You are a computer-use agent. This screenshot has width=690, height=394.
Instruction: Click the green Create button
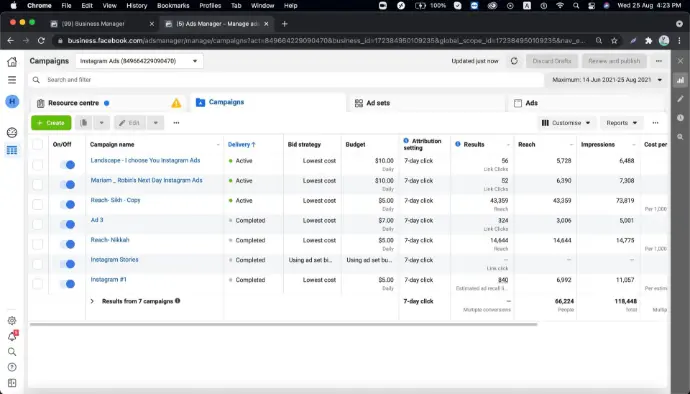51,123
